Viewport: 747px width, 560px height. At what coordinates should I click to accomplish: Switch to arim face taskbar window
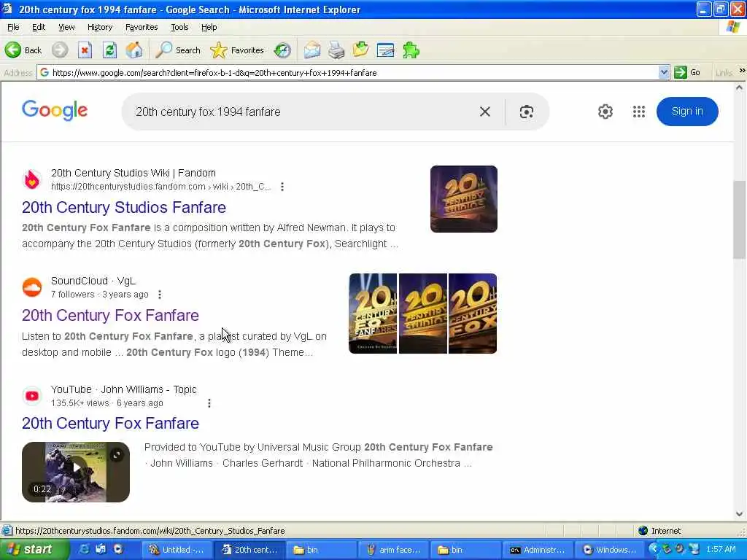click(393, 550)
